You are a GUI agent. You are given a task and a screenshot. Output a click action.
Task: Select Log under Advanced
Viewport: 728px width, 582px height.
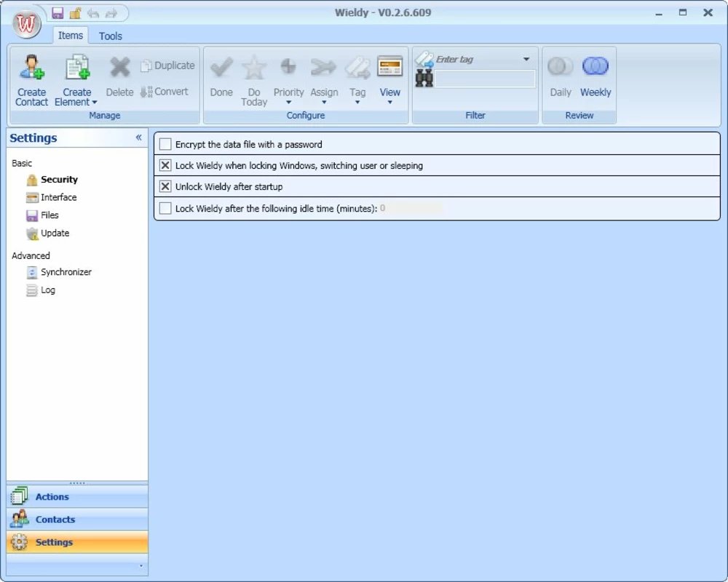tap(48, 290)
